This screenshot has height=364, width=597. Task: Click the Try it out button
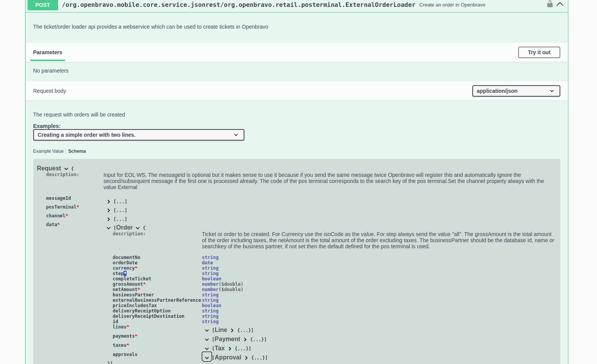point(539,52)
